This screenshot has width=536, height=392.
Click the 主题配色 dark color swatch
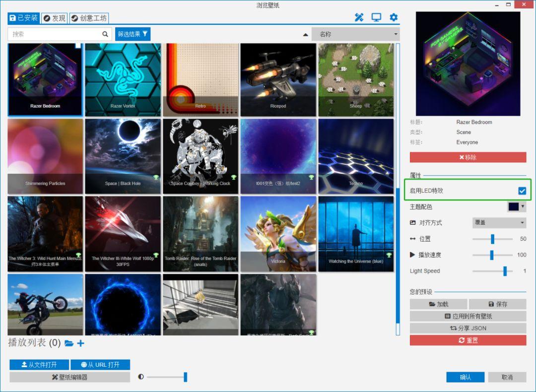coord(514,206)
